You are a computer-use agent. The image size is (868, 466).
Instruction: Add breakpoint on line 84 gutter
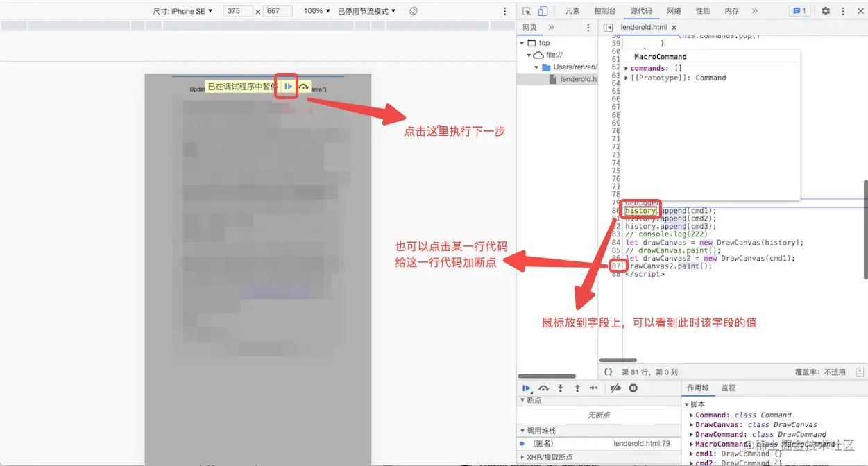(x=615, y=243)
